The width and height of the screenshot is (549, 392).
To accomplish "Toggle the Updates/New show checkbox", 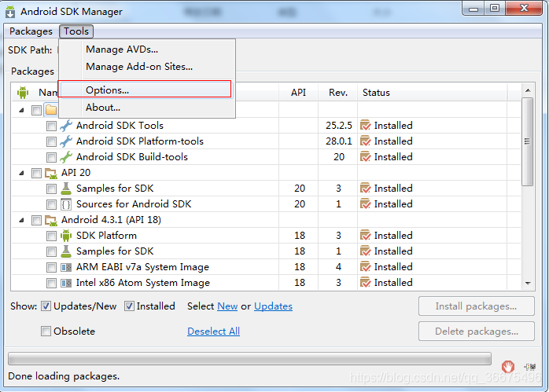I will pos(46,306).
